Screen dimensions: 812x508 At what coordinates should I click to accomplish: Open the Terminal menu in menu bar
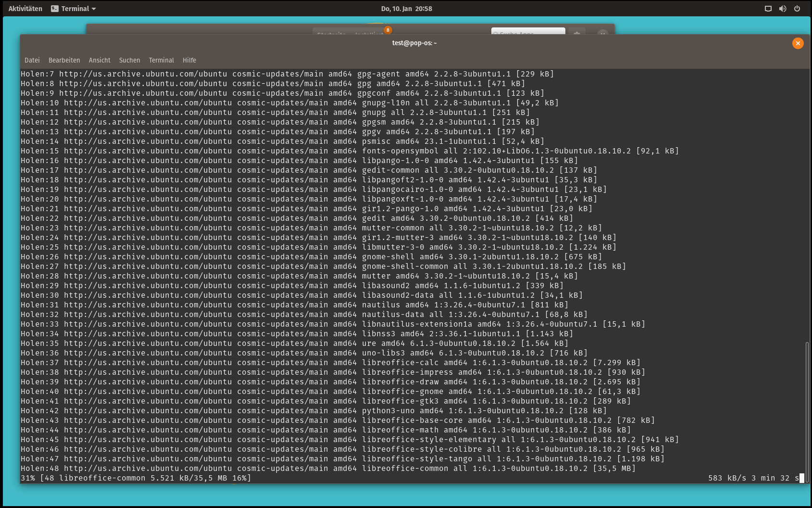click(161, 60)
